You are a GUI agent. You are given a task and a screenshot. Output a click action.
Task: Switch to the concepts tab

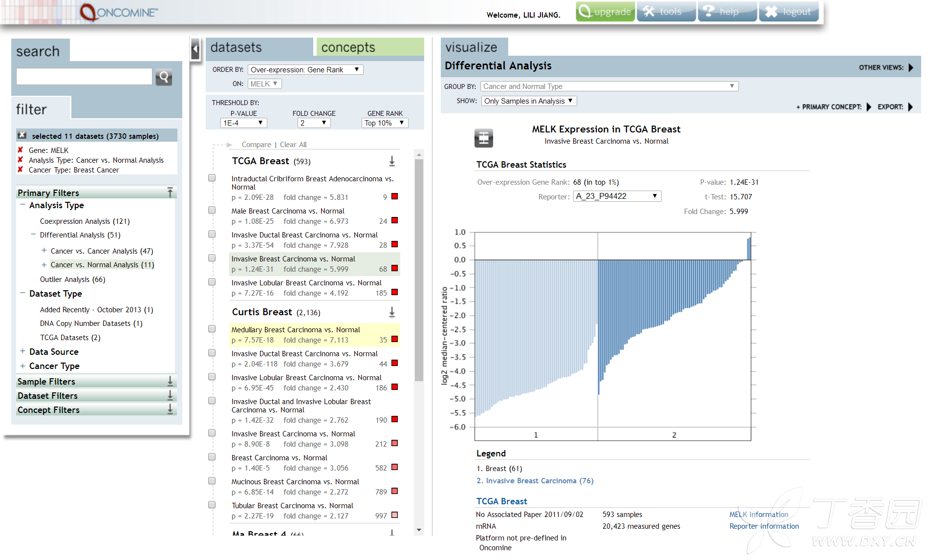click(x=370, y=47)
